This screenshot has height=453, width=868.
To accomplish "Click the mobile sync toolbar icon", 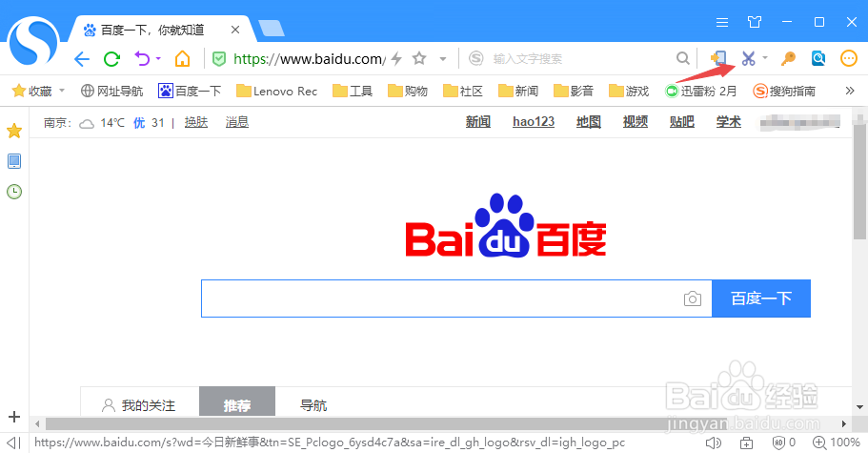I will 718,58.
